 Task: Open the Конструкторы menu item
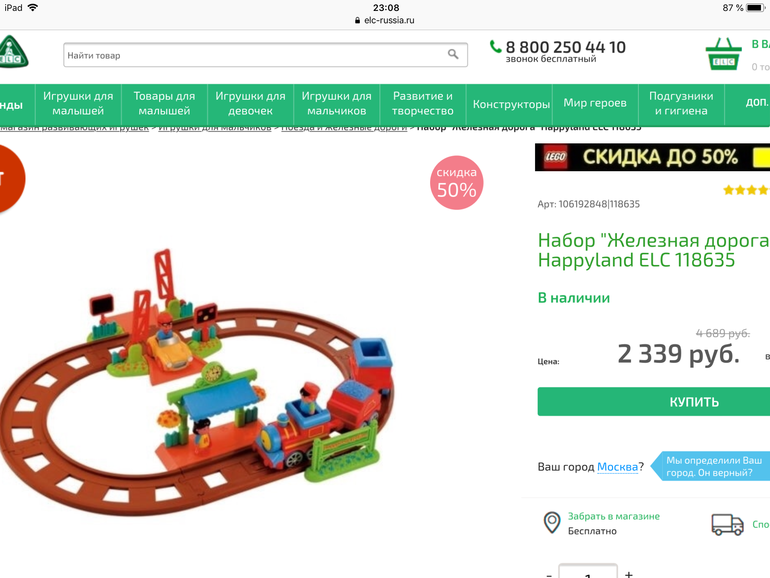(x=511, y=104)
